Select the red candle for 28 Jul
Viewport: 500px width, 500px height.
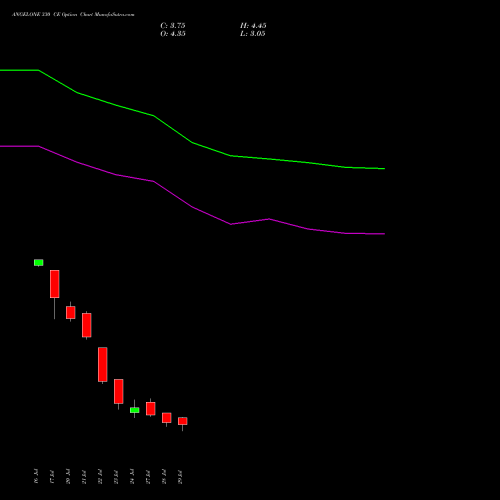coord(167,418)
